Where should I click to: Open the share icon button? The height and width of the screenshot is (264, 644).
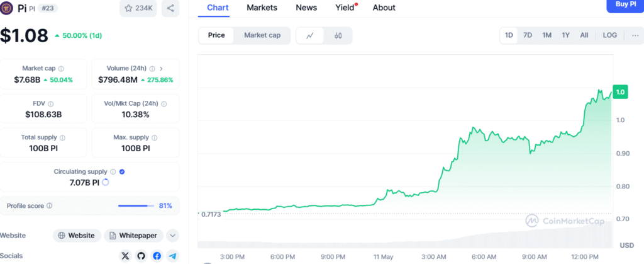click(x=170, y=8)
